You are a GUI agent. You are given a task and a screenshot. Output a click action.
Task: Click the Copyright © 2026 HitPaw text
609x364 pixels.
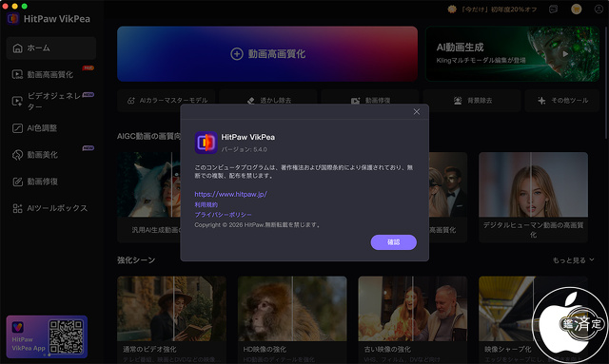point(258,224)
